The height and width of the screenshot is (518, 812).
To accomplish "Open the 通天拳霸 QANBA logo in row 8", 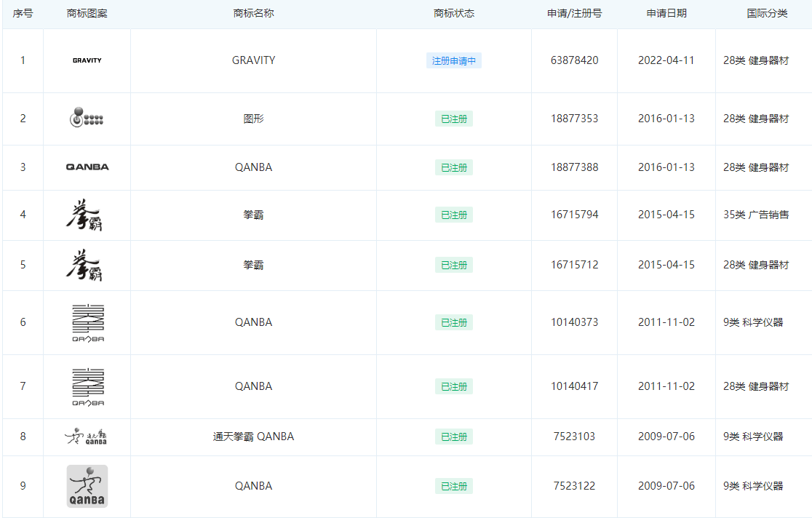I will tap(86, 437).
